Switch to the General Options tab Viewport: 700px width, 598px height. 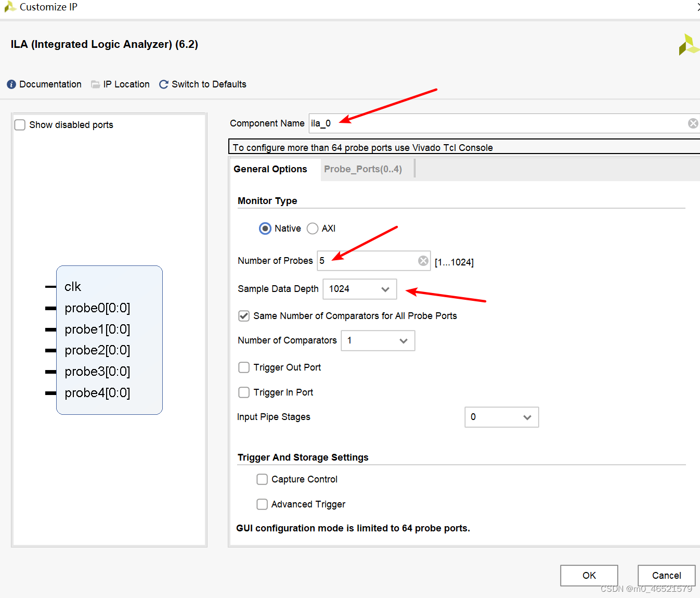tap(270, 169)
